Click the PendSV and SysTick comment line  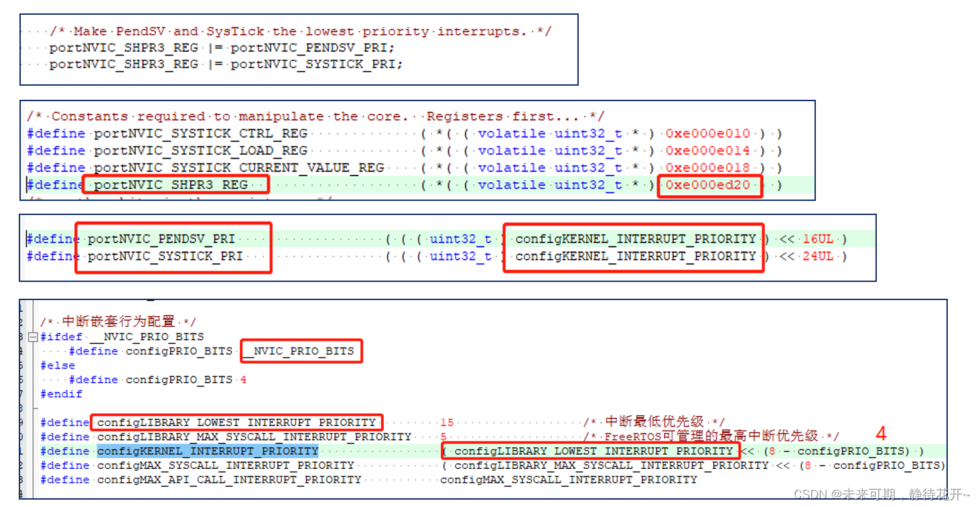pyautogui.click(x=295, y=31)
